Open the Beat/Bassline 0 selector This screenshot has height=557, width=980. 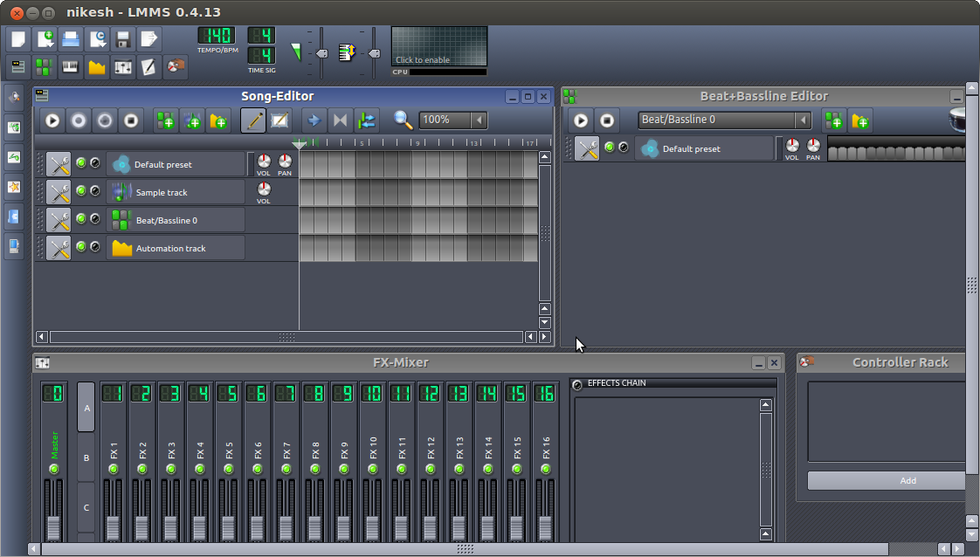[724, 120]
